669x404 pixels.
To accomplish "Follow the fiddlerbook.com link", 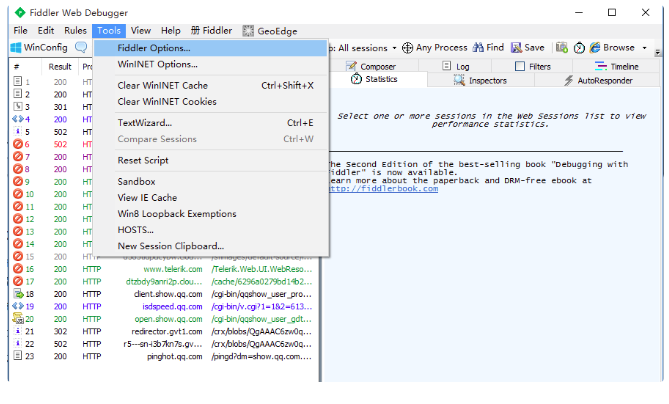I will (383, 189).
